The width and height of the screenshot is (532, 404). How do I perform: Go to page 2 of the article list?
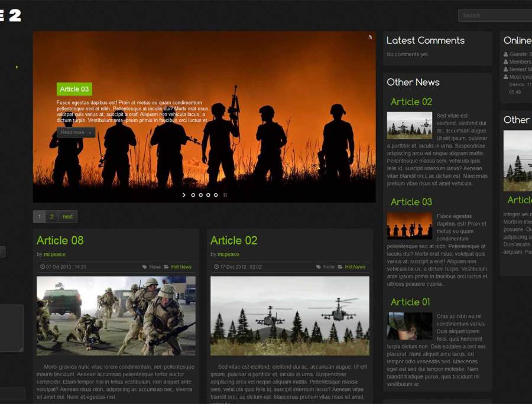pos(53,216)
